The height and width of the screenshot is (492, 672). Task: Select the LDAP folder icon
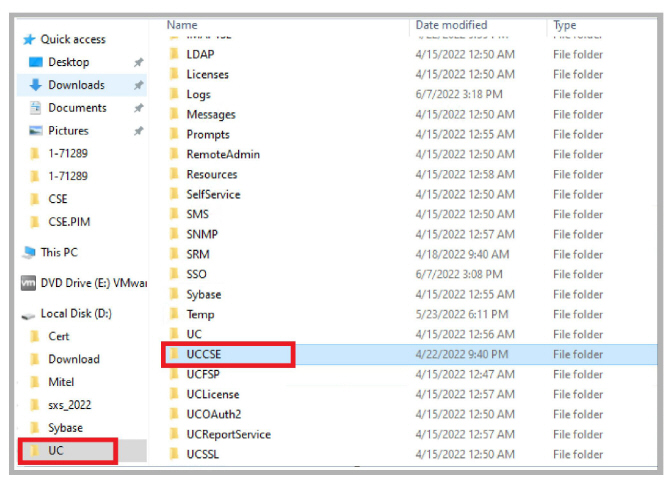(174, 54)
